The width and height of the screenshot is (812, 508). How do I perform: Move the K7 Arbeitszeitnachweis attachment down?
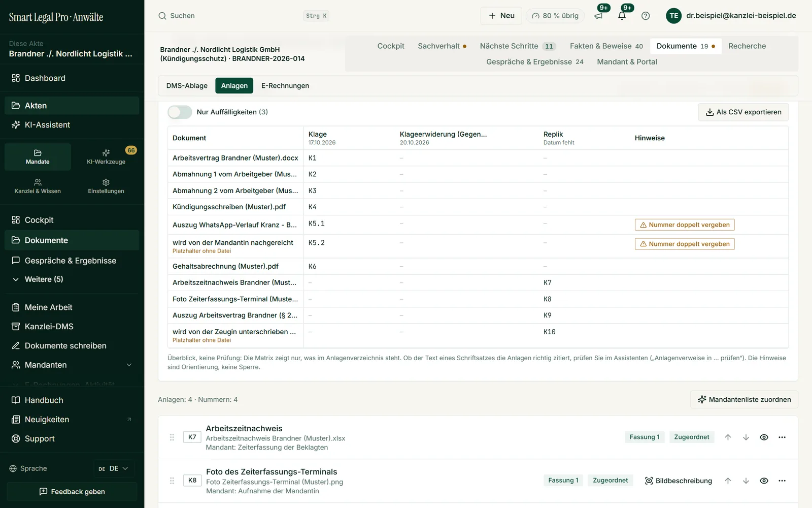coord(746,437)
